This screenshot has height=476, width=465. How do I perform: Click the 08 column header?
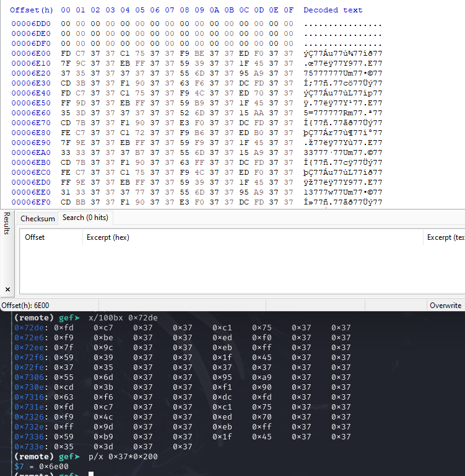(x=185, y=10)
